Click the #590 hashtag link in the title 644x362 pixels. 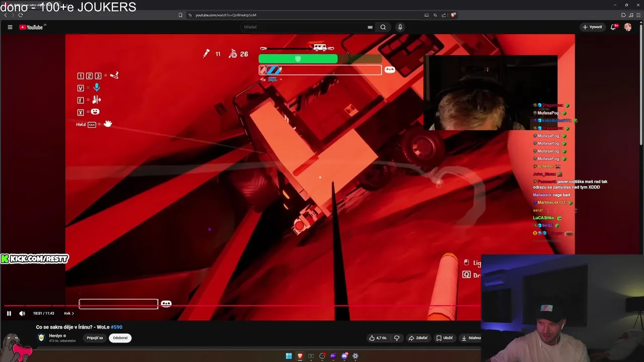coord(116,327)
